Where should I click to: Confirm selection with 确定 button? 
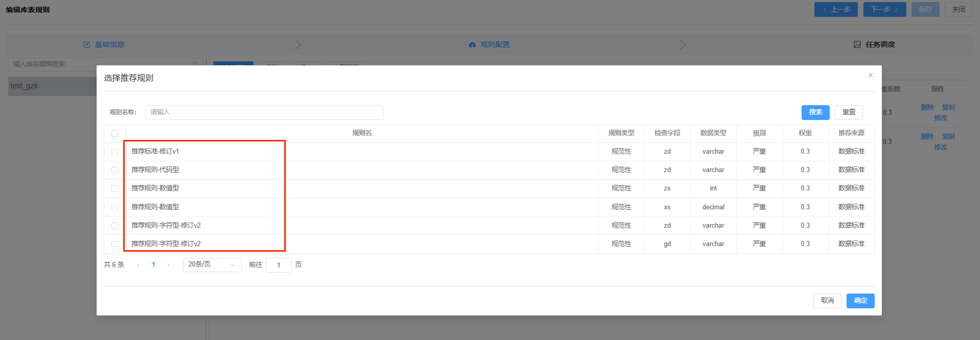[x=860, y=301]
